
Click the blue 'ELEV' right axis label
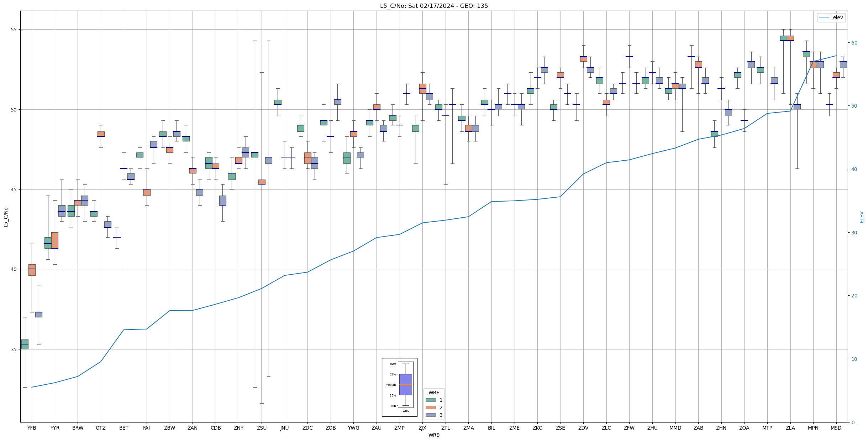(862, 217)
